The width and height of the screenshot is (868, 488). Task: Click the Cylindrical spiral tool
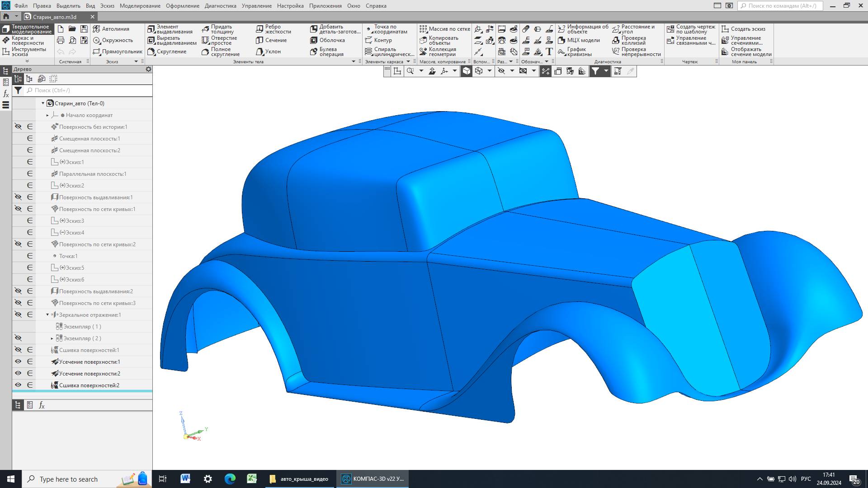(x=389, y=52)
